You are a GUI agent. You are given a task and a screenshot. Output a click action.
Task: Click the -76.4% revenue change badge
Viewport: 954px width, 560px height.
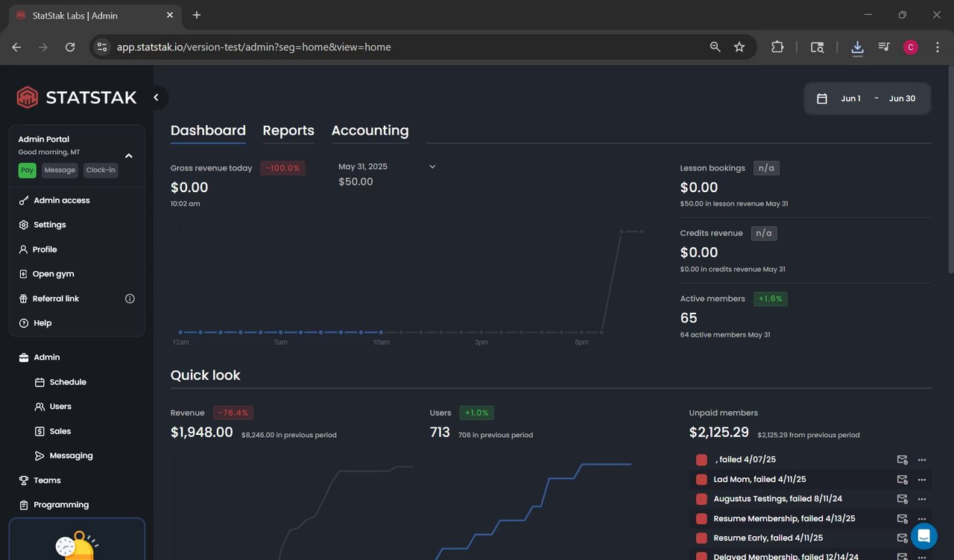click(x=233, y=413)
